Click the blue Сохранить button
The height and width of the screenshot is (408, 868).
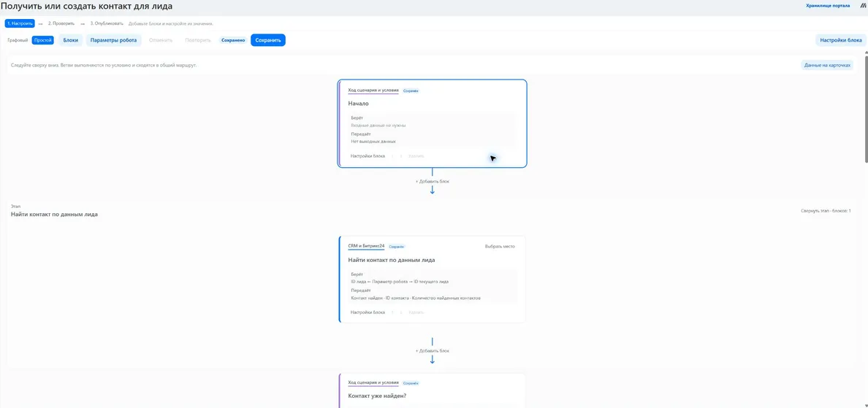268,40
